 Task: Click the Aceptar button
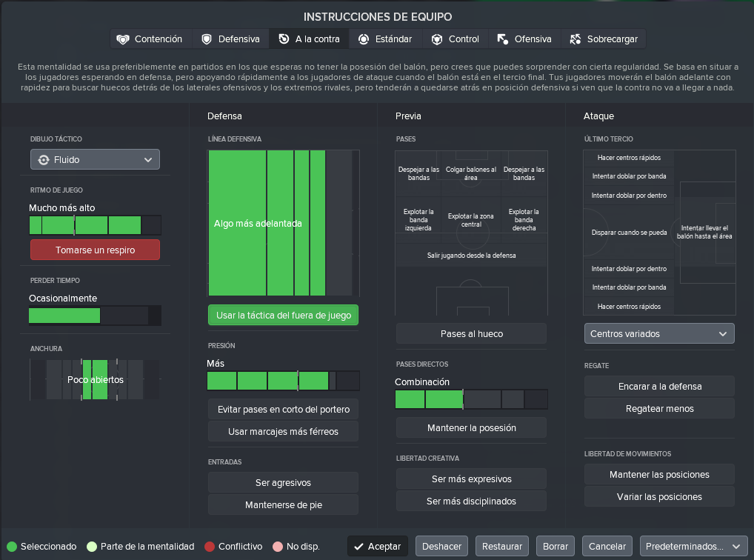click(378, 546)
